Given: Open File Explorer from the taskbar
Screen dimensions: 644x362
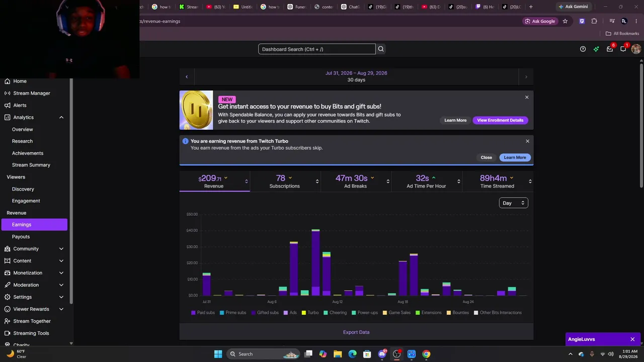Looking at the screenshot, I should click(338, 354).
